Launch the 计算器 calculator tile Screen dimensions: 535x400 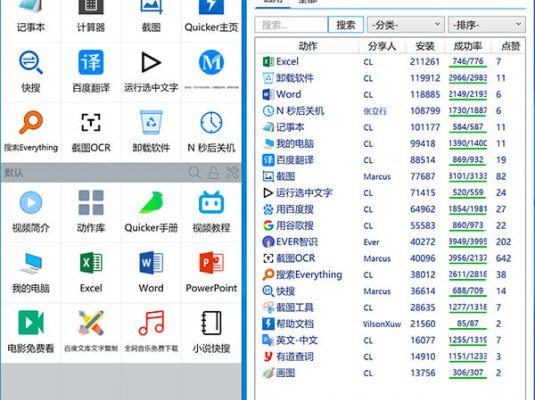click(x=91, y=17)
